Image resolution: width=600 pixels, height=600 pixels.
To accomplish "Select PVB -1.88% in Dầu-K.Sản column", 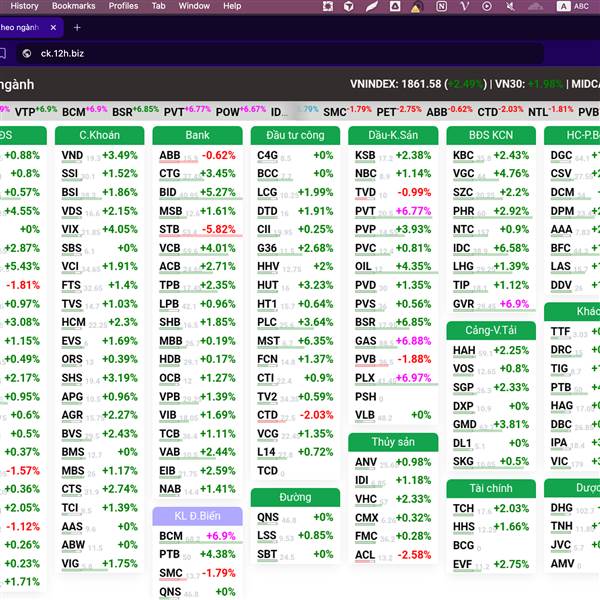I will pyautogui.click(x=393, y=360).
